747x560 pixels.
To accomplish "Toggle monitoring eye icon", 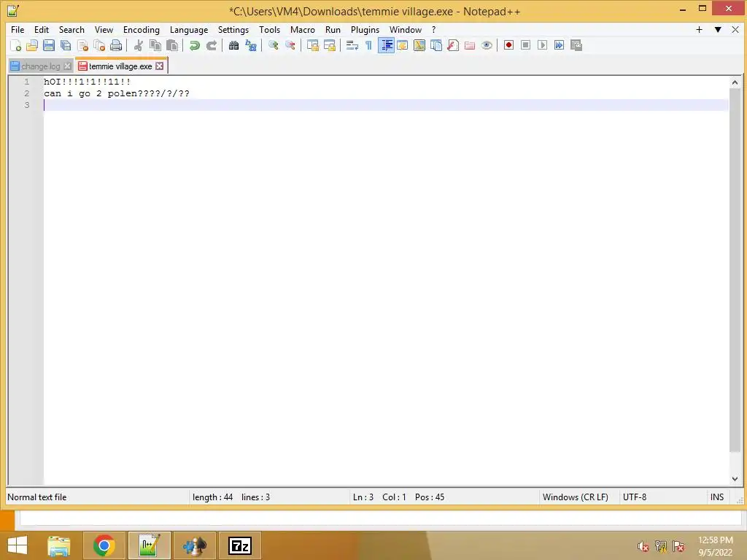I will [x=487, y=45].
